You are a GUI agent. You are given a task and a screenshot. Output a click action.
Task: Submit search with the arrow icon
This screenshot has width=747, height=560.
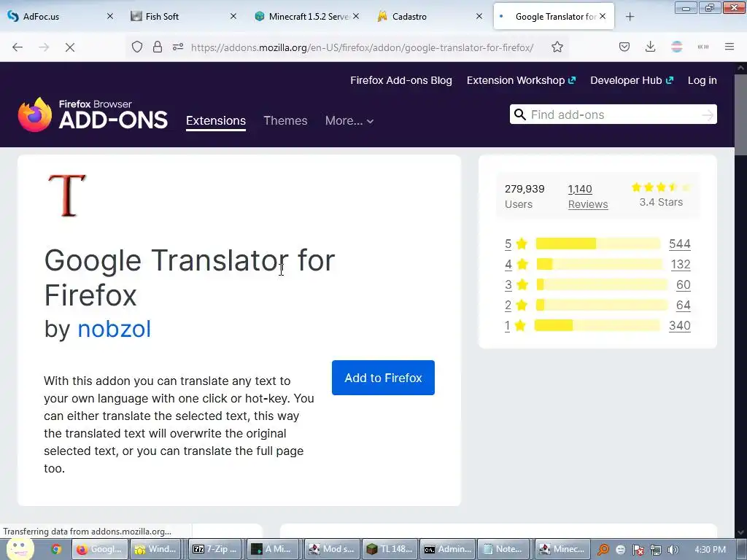[x=708, y=114]
